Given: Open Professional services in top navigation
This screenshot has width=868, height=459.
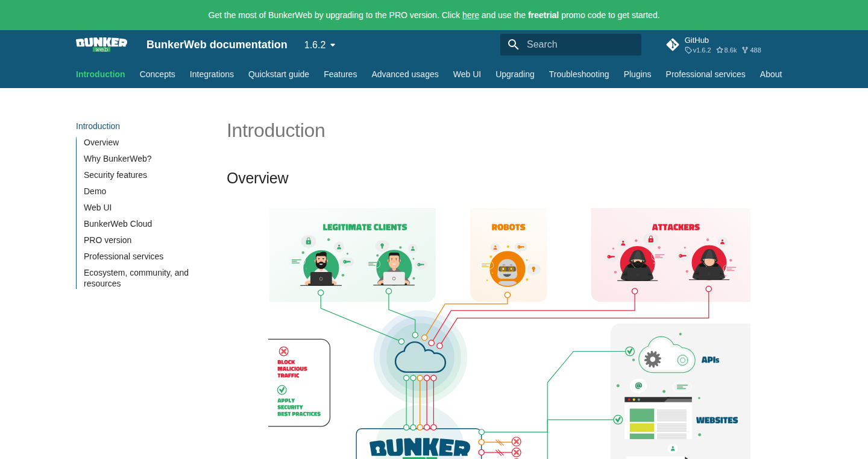Looking at the screenshot, I should 706,74.
